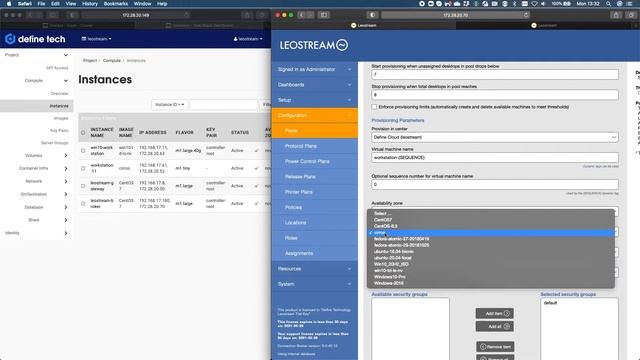Click the volume icon in menu bar
Image resolution: width=640 pixels, height=360 pixels.
click(x=543, y=4)
